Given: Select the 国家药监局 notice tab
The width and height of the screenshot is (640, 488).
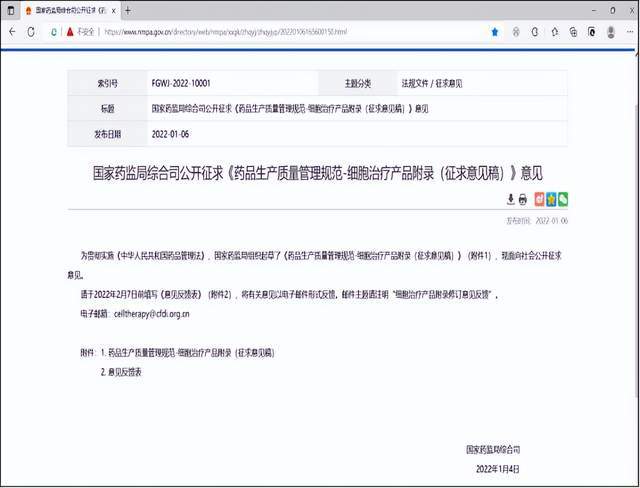Looking at the screenshot, I should tap(60, 10).
